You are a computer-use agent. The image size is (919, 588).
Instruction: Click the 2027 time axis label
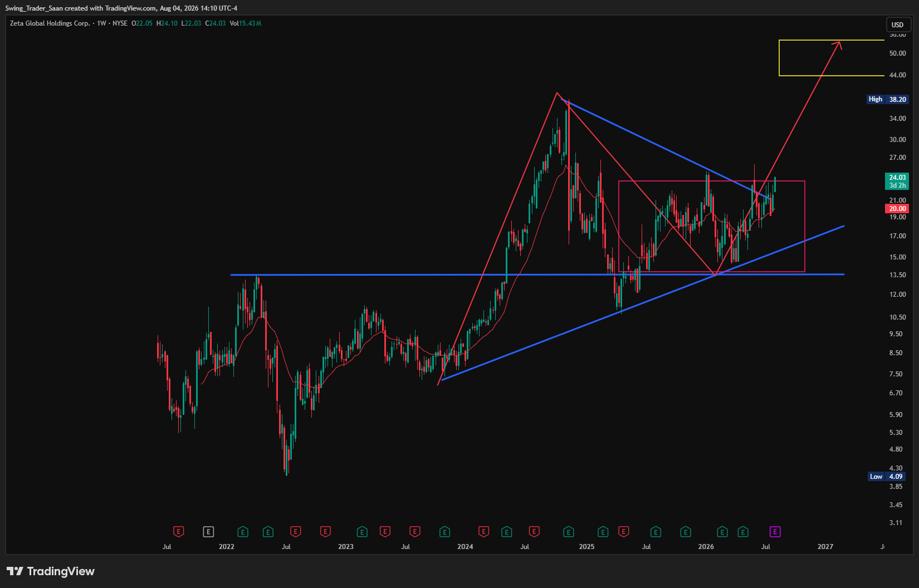pyautogui.click(x=825, y=547)
